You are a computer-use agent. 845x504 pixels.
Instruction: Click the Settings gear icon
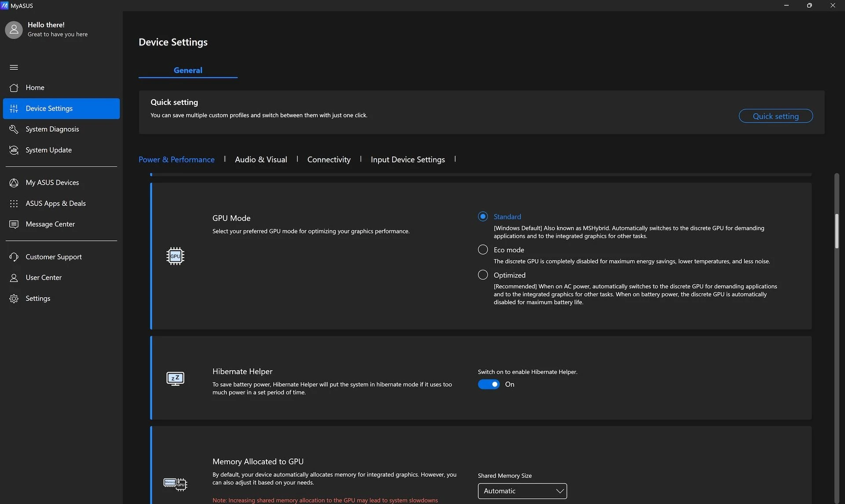14,298
